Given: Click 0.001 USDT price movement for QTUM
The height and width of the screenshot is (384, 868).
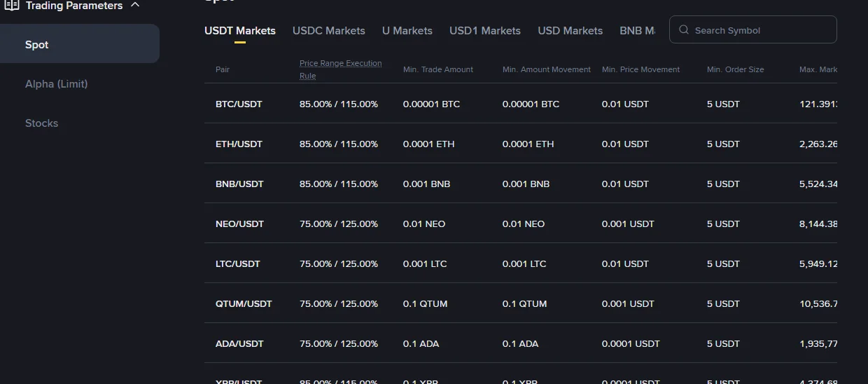Looking at the screenshot, I should point(628,303).
